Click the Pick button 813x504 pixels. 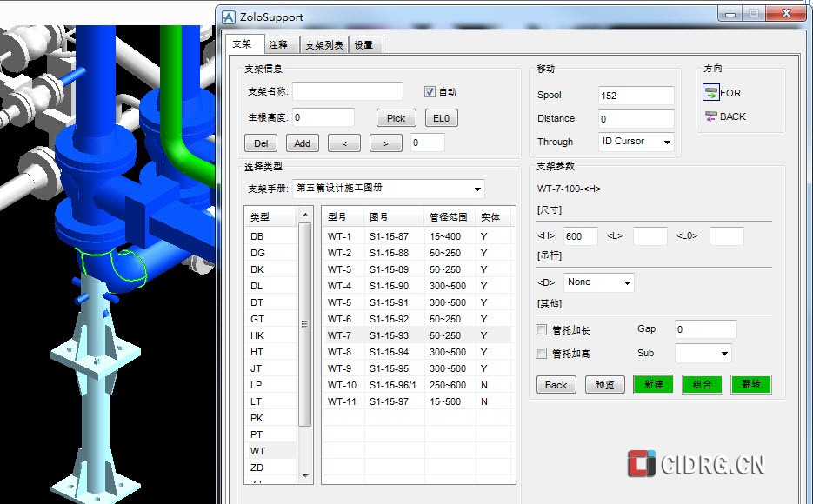(396, 118)
